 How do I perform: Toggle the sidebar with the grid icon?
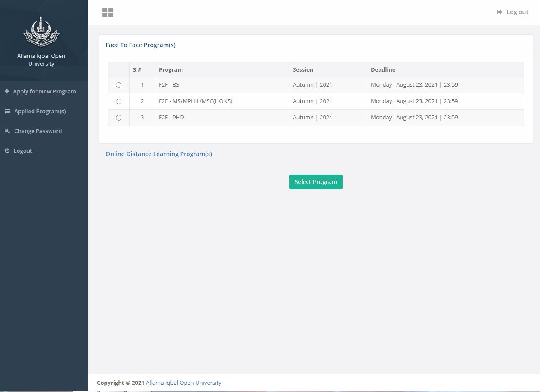pos(108,12)
